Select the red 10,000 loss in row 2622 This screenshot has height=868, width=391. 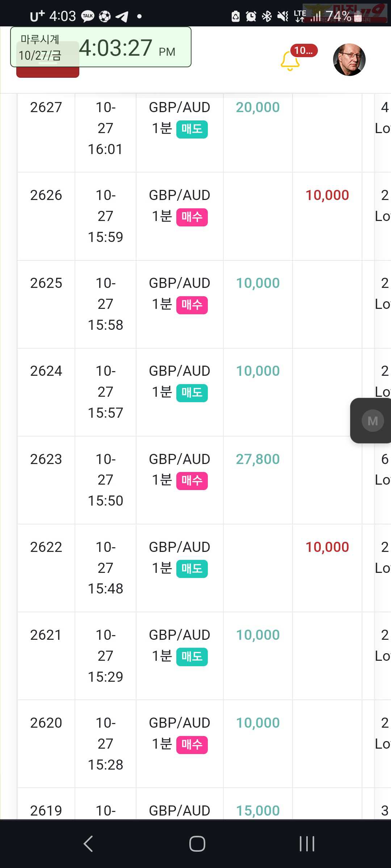pyautogui.click(x=327, y=547)
